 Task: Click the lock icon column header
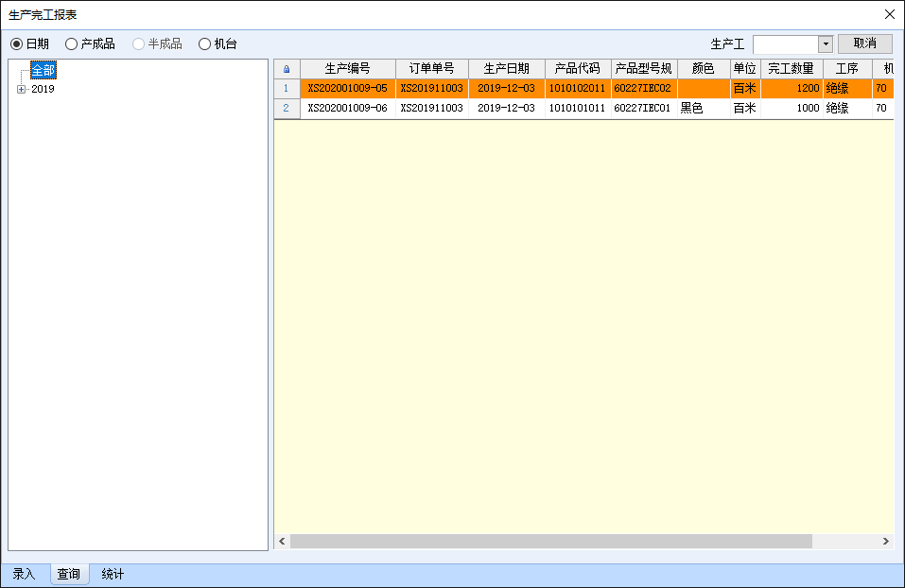[287, 67]
